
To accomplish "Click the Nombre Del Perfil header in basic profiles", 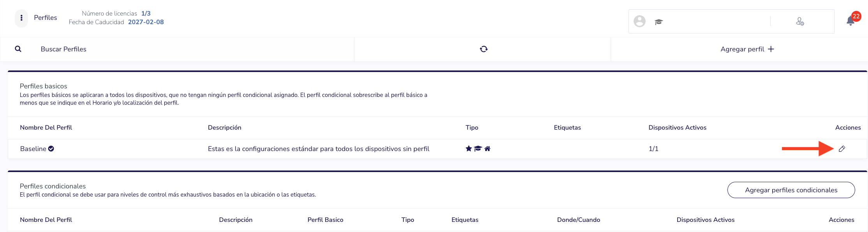I will (x=46, y=128).
